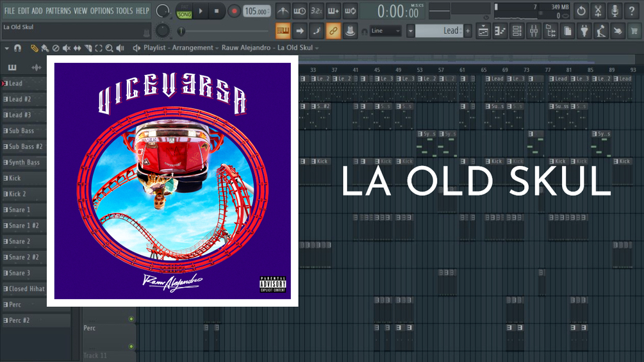The height and width of the screenshot is (362, 644).
Task: Click the playlist snap magnet icon
Action: [17, 49]
